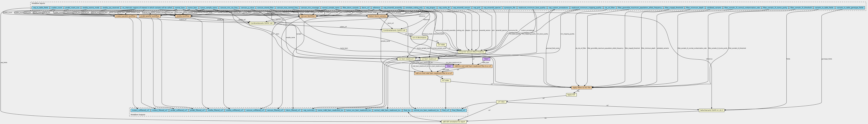Image resolution: width=868 pixels, height=124 pixels.
Task: Select the pindel_unfiltered_vcf output node
Action: pyautogui.click(x=178, y=110)
